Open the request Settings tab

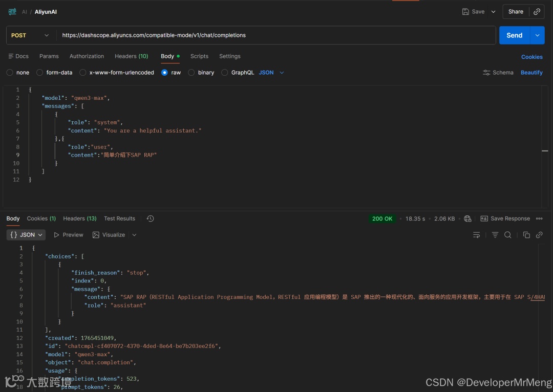tap(229, 56)
